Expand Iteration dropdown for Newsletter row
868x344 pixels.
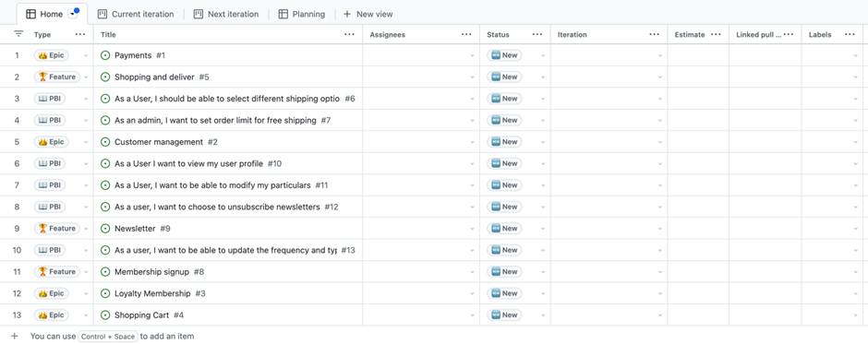(660, 229)
